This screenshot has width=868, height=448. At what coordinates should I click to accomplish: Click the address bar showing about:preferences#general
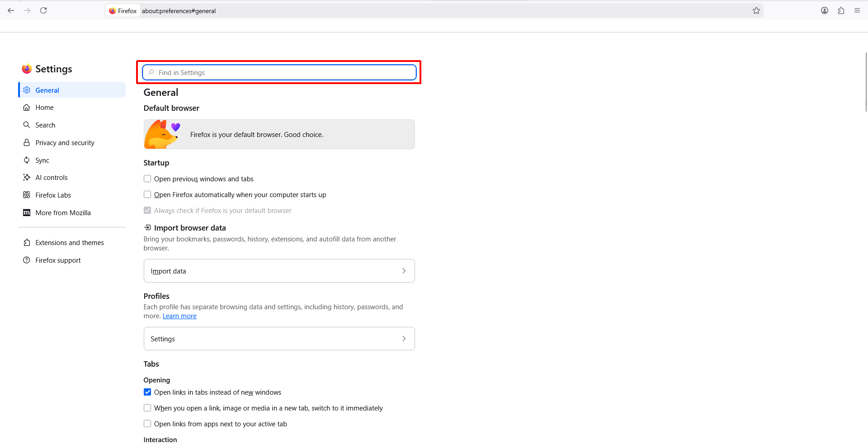(434, 11)
